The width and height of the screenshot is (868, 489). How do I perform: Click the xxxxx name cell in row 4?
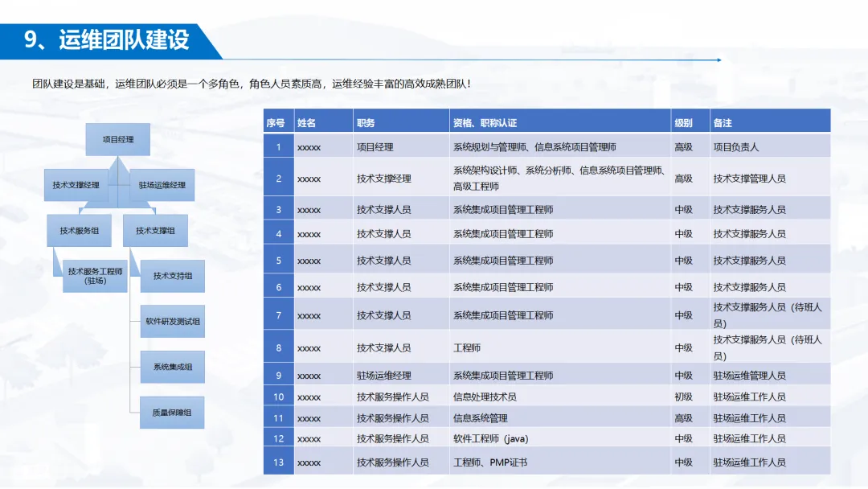click(324, 234)
